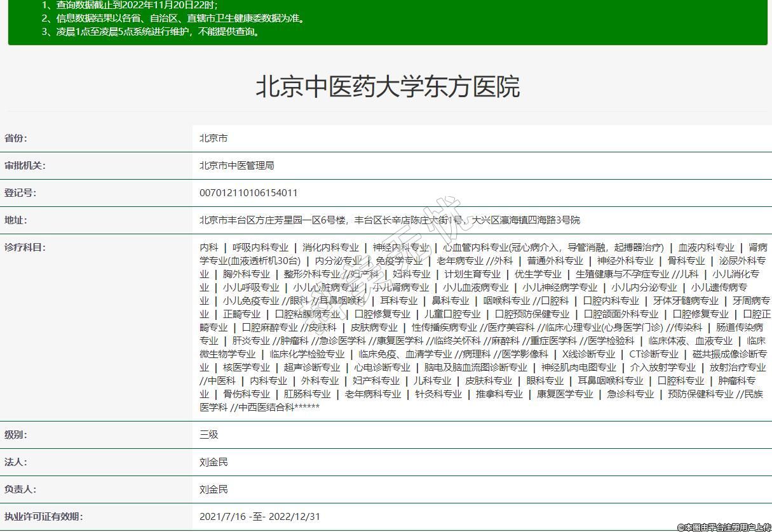Click the hospital title 北京中医药大学东方医院
This screenshot has width=772, height=532.
[388, 86]
